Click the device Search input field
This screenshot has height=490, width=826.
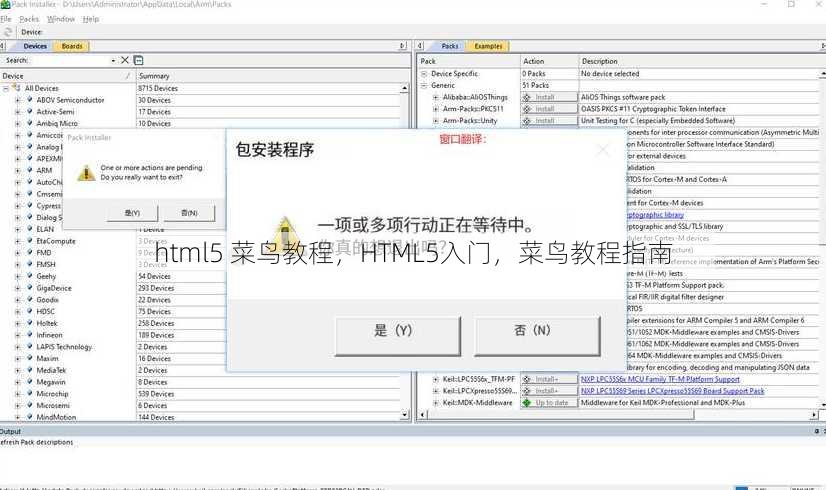(70, 61)
